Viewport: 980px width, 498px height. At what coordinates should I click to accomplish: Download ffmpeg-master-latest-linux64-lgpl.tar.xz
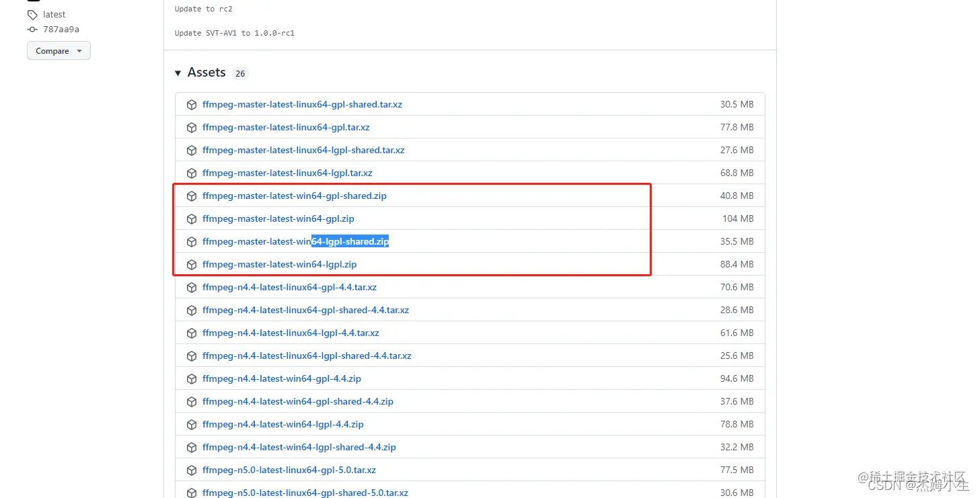[287, 173]
